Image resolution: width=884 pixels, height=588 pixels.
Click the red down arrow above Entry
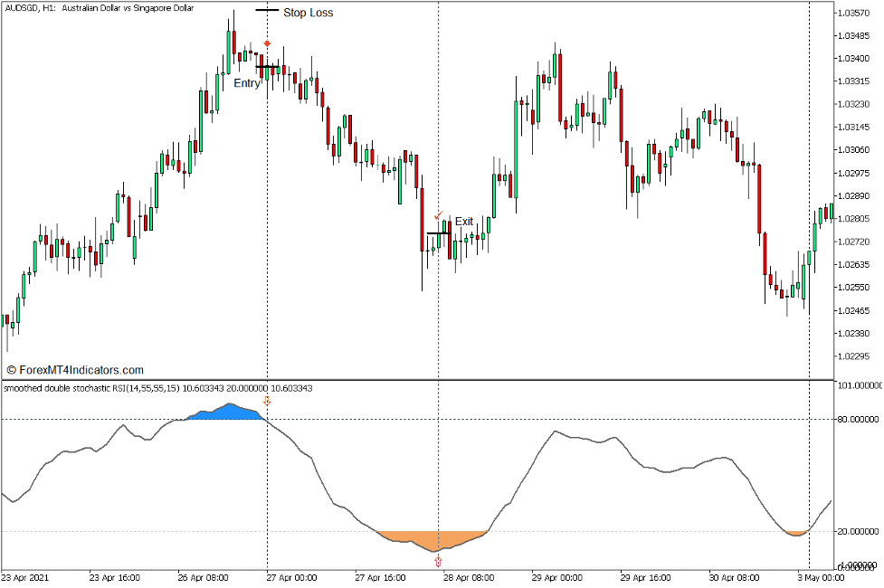point(267,43)
